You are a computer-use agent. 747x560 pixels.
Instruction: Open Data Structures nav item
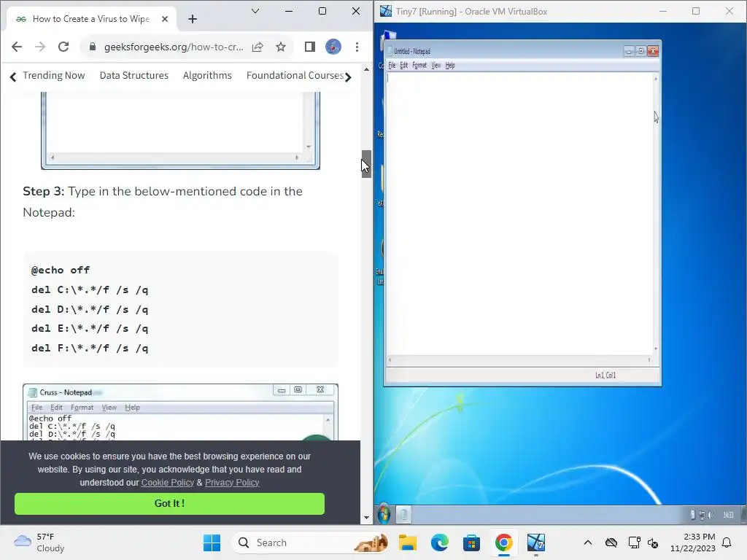point(134,75)
